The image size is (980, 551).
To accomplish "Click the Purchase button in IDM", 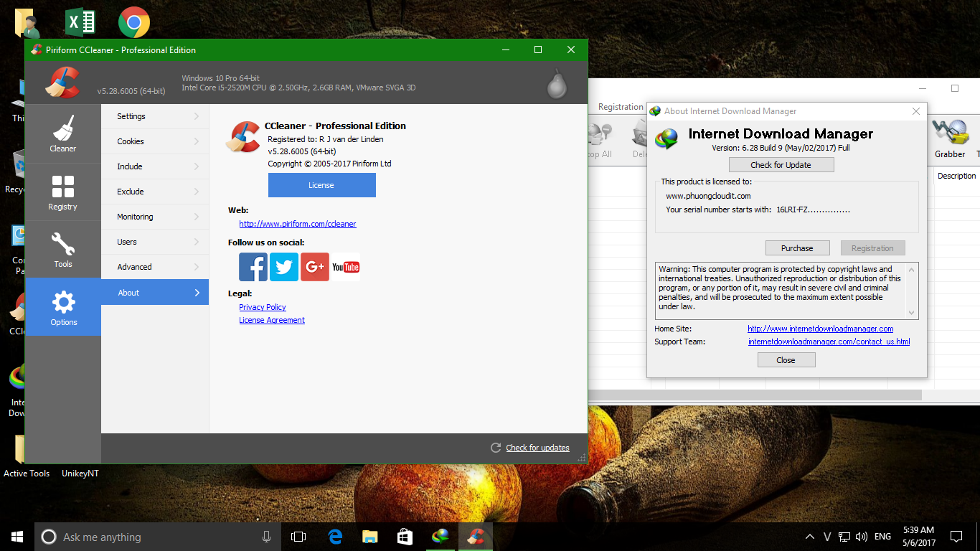I will click(x=797, y=248).
